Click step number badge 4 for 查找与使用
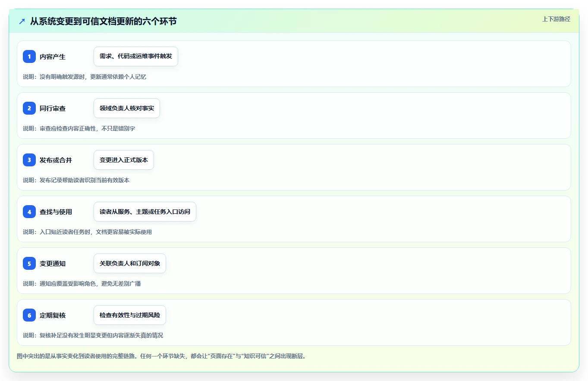 [x=29, y=212]
